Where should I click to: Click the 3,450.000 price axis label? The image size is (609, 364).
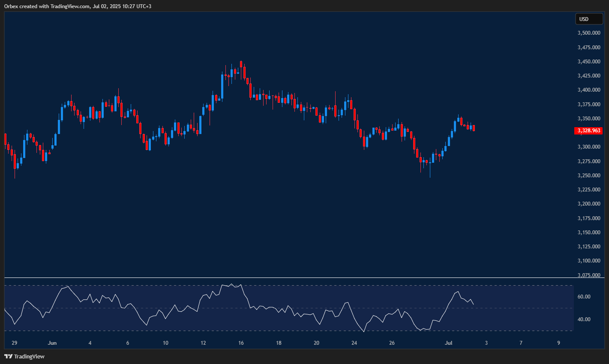click(x=588, y=62)
